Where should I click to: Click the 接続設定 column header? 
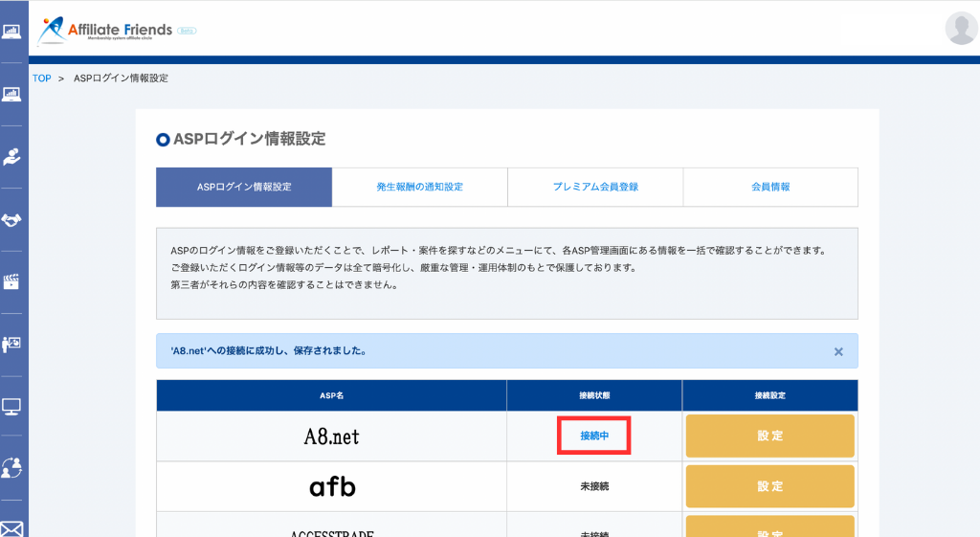[770, 395]
